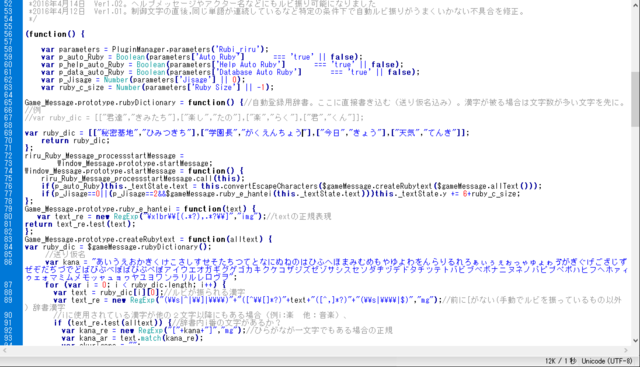Click "return ruby_dic;" on line 70
The height and width of the screenshot is (367, 640).
(x=75, y=140)
